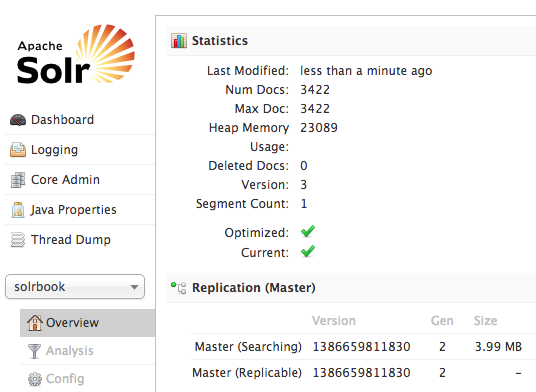Viewport: 536px width, 392px height.
Task: Click the Java Properties jar icon
Action: (x=18, y=209)
